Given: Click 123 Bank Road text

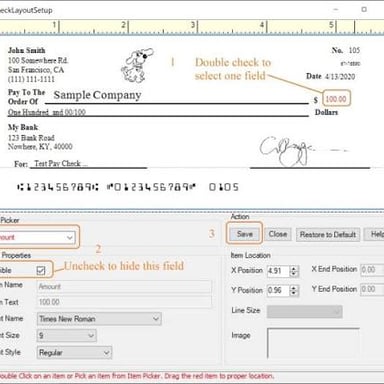Looking at the screenshot, I should click(x=31, y=138).
